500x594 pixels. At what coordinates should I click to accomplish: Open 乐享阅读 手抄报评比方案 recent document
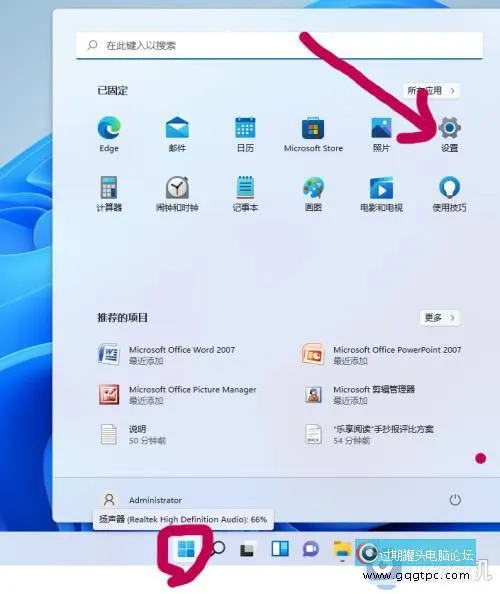pos(368,434)
